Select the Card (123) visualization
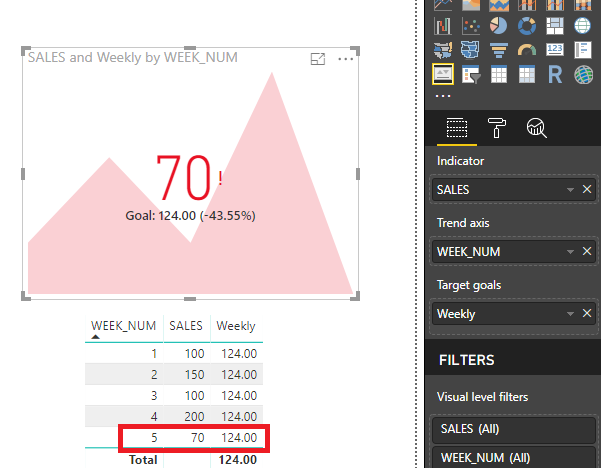The height and width of the screenshot is (468, 601). point(555,50)
